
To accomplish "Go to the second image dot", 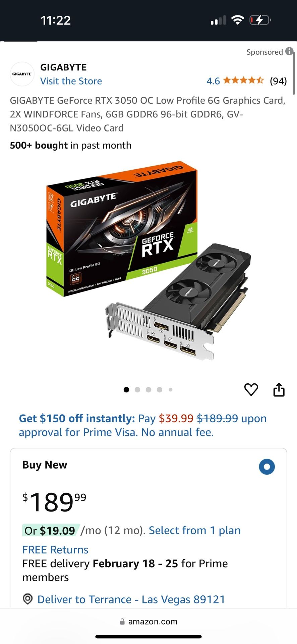I will [x=137, y=389].
